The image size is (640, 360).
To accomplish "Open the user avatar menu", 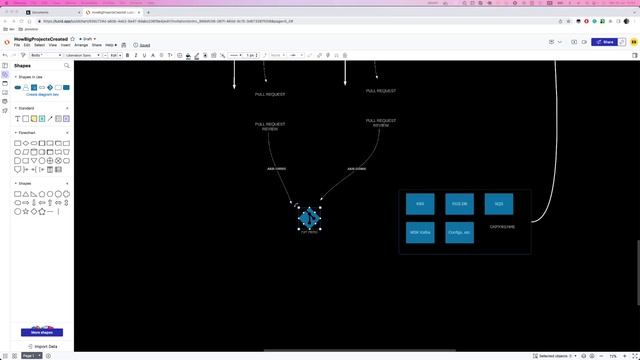I will 634,42.
